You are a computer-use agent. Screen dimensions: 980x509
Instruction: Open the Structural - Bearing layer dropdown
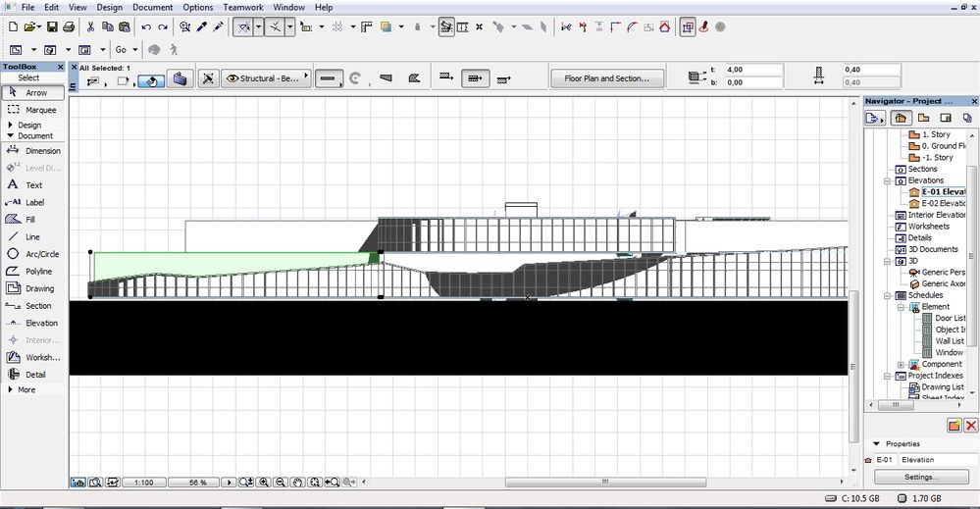(265, 78)
